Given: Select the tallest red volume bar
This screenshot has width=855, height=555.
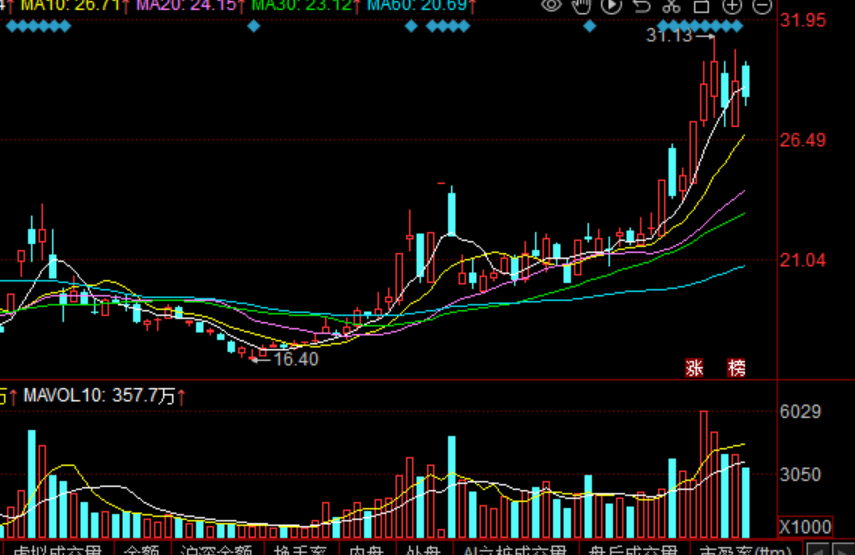Looking at the screenshot, I should click(x=703, y=474).
